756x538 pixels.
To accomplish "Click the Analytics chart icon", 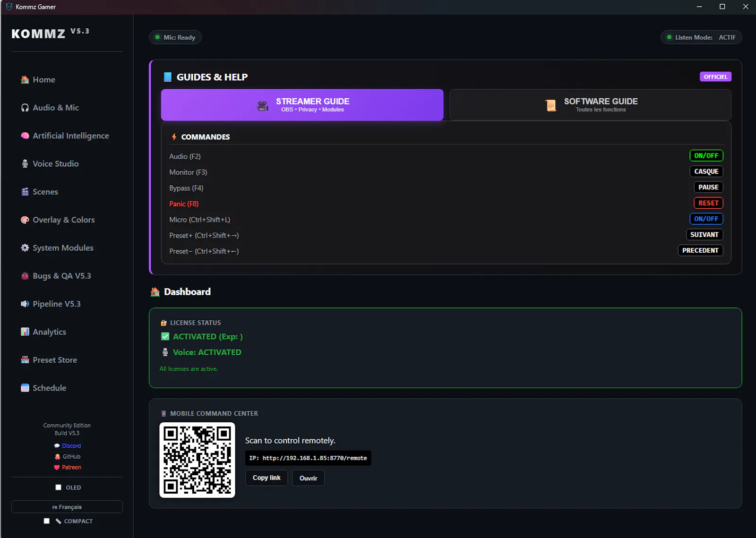I will tap(25, 332).
